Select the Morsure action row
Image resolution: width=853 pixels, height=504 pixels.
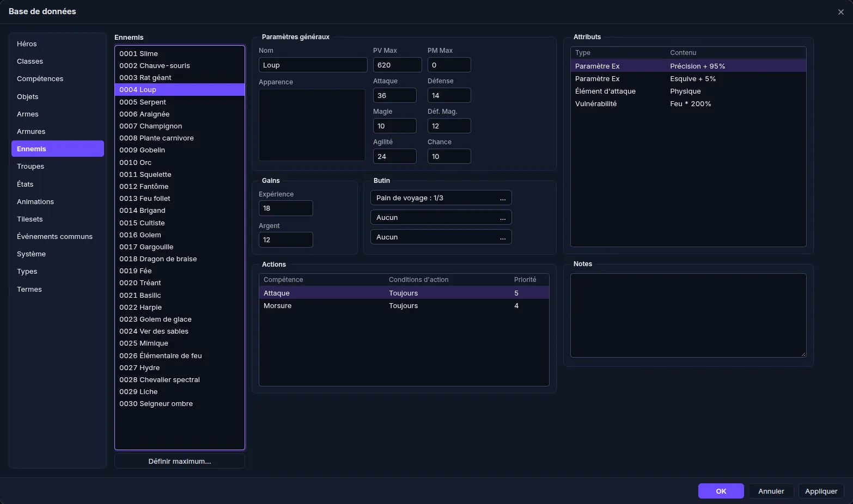(x=404, y=305)
